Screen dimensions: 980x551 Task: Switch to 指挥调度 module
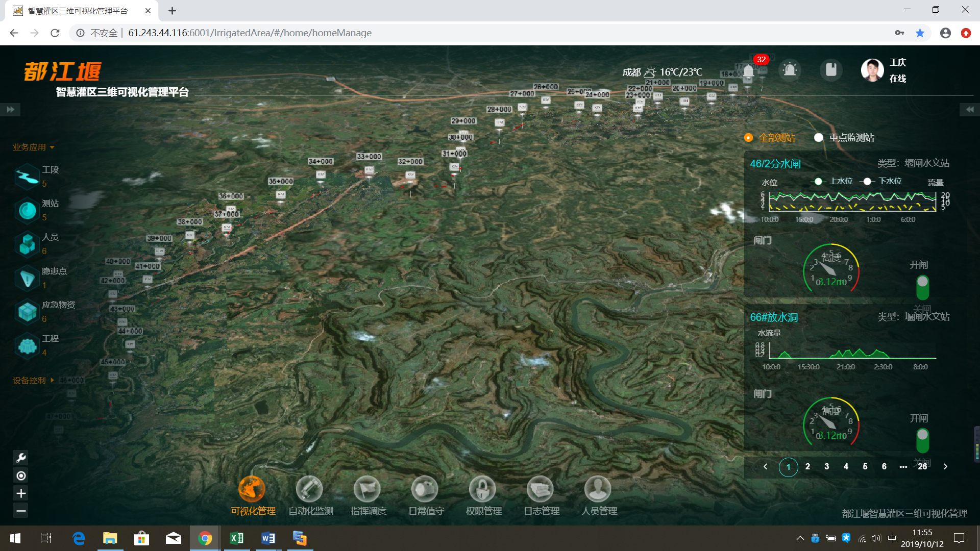[x=367, y=489]
